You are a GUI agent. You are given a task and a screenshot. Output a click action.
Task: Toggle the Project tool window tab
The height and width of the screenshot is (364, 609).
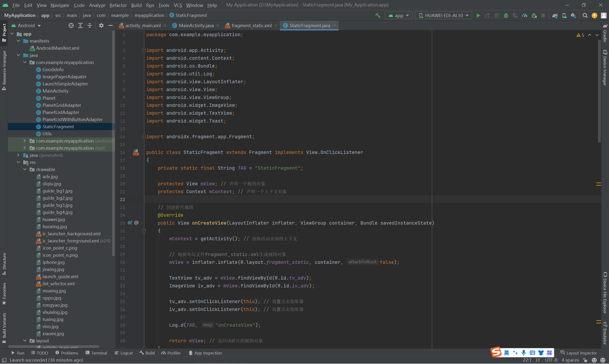pyautogui.click(x=4, y=32)
